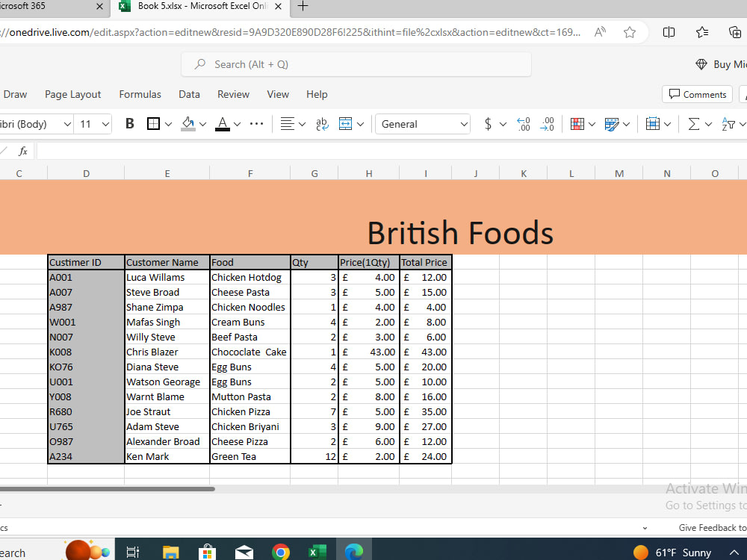Image resolution: width=747 pixels, height=560 pixels.
Task: Apply cell borders button
Action: tap(153, 124)
